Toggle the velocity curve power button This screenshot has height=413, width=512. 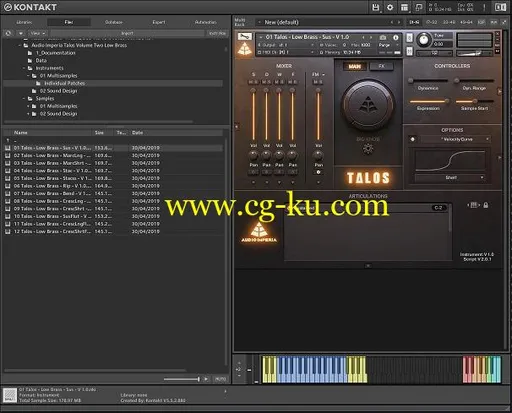[413, 139]
